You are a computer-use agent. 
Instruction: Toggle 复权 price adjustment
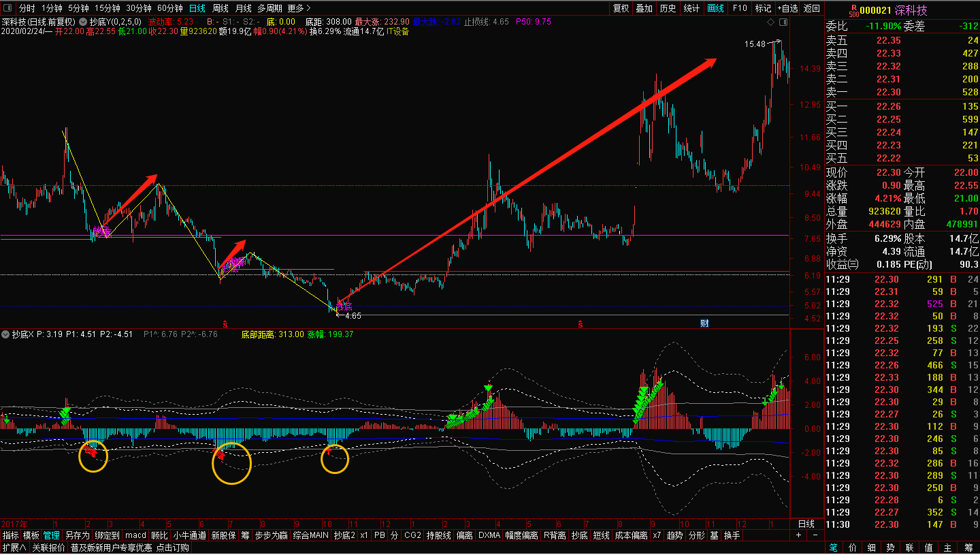tap(621, 8)
